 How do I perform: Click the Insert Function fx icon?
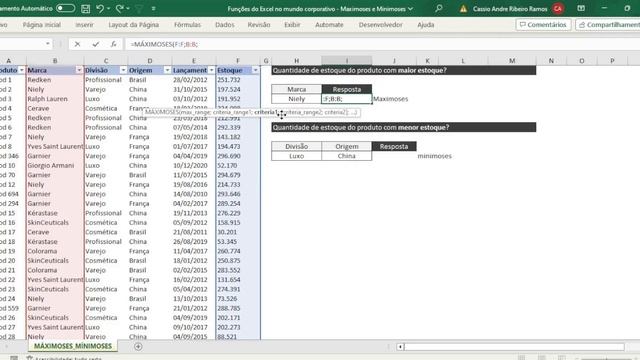coord(113,44)
